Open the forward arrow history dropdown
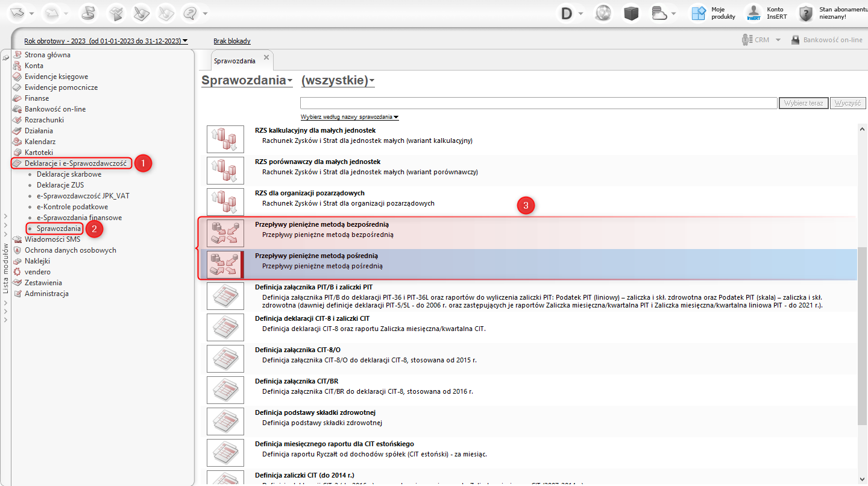The height and width of the screenshot is (486, 868). 66,13
